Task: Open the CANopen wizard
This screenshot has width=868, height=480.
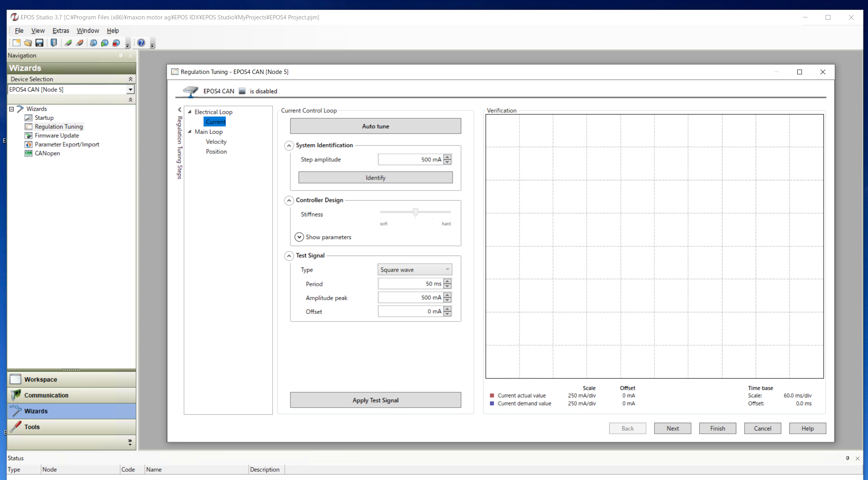Action: 47,153
